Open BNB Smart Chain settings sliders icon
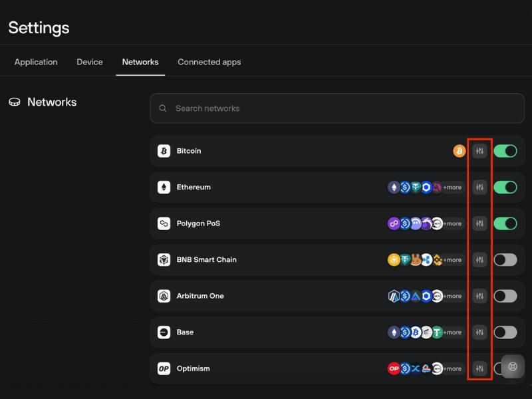 (x=479, y=260)
